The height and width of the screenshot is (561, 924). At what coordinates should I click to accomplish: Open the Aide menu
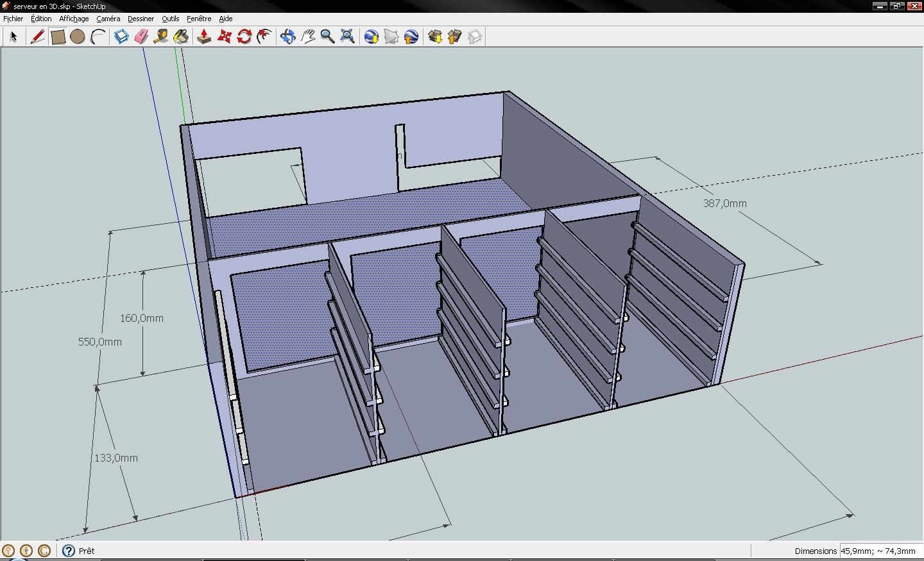tap(226, 19)
